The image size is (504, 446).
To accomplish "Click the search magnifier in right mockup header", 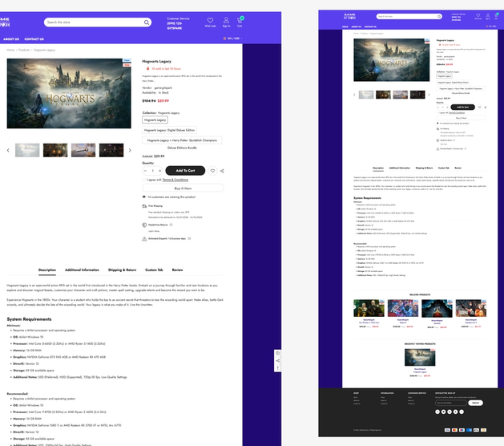I will [x=439, y=16].
